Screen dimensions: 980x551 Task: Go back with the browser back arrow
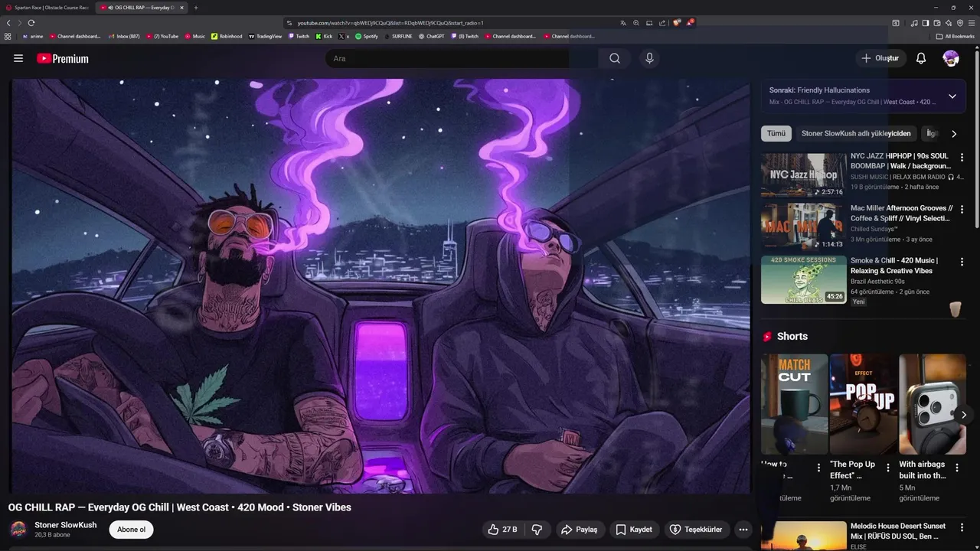[8, 23]
